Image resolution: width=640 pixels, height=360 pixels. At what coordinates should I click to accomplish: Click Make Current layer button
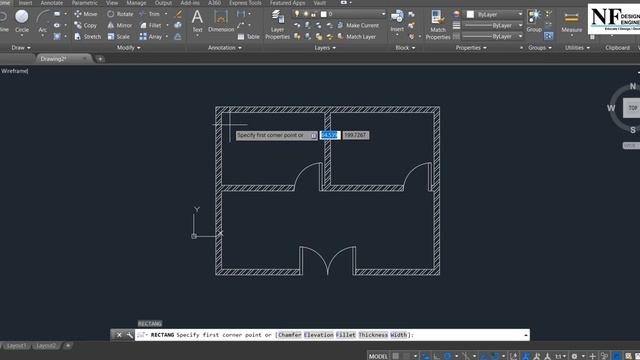[358, 25]
